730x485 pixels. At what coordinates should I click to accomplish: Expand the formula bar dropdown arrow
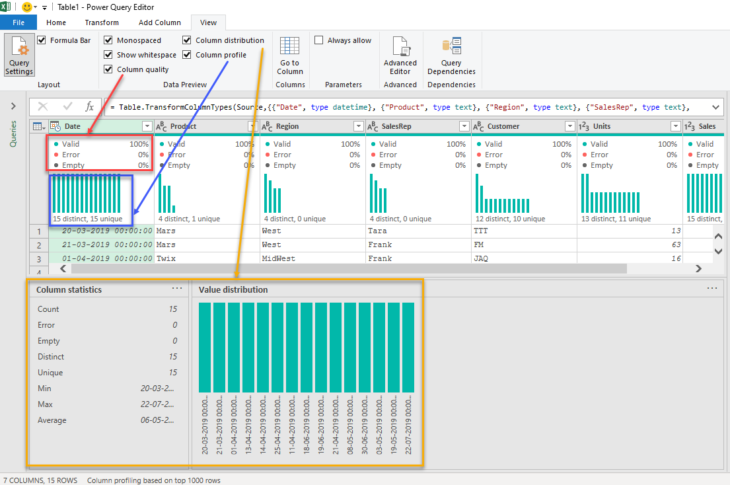(x=716, y=106)
